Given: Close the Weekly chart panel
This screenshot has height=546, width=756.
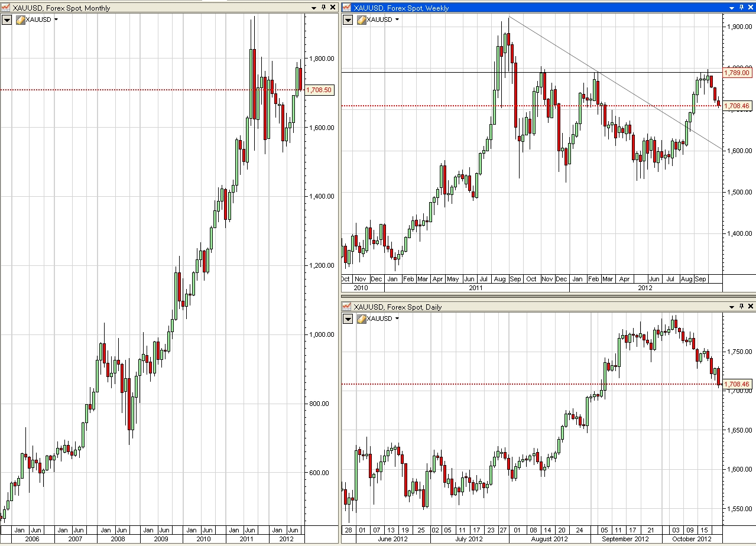Looking at the screenshot, I should pyautogui.click(x=751, y=8).
